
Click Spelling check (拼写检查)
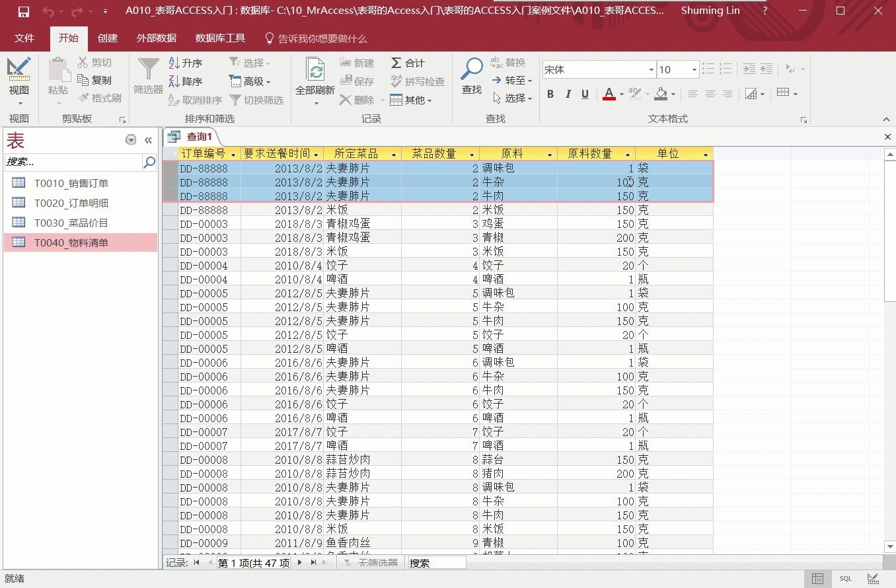pos(417,81)
